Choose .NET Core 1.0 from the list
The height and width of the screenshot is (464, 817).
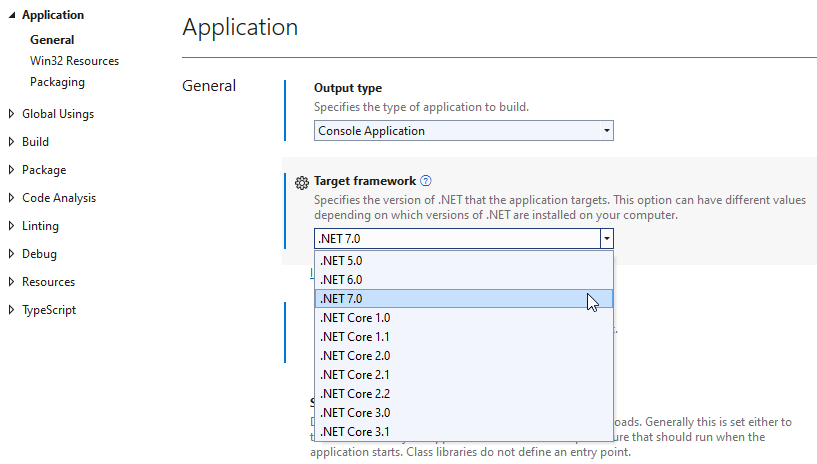click(x=464, y=318)
